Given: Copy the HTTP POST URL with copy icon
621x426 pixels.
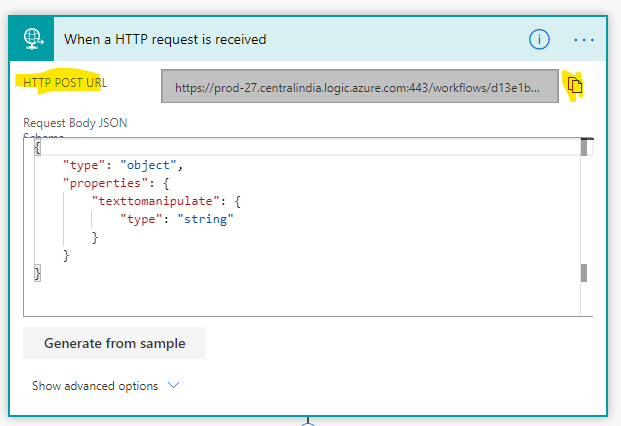Looking at the screenshot, I should point(575,86).
